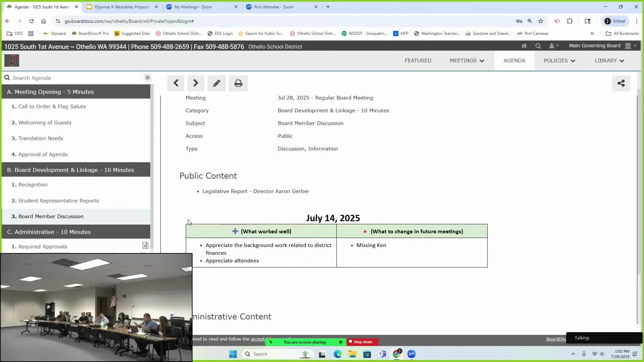Image resolution: width=644 pixels, height=362 pixels.
Task: Click the Stop share button
Action: pos(362,342)
